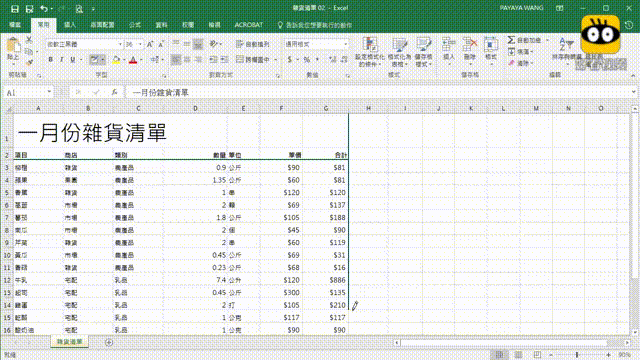Screen dimensions: 640x360
Task: Open the font color dropdown arrow
Action: click(x=141, y=60)
